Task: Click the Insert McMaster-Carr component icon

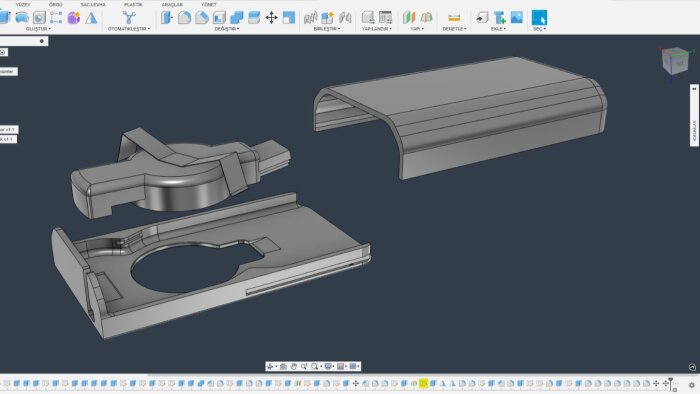Action: coord(500,17)
